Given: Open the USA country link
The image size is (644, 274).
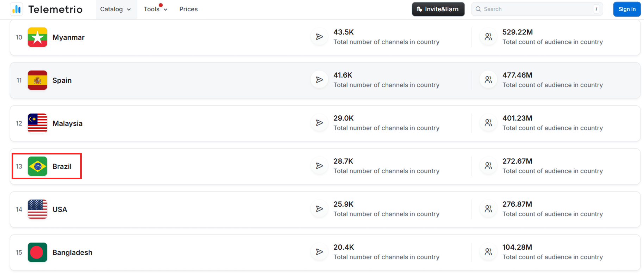Looking at the screenshot, I should click(x=60, y=209).
